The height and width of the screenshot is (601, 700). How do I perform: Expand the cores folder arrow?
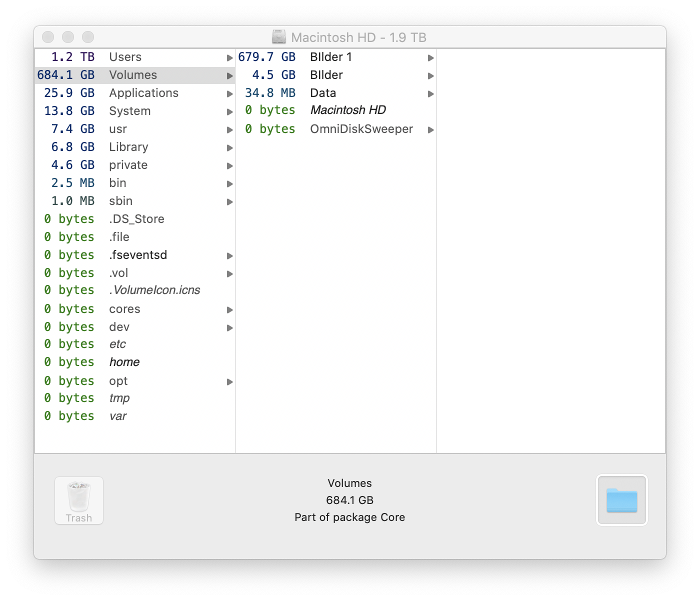tap(230, 310)
